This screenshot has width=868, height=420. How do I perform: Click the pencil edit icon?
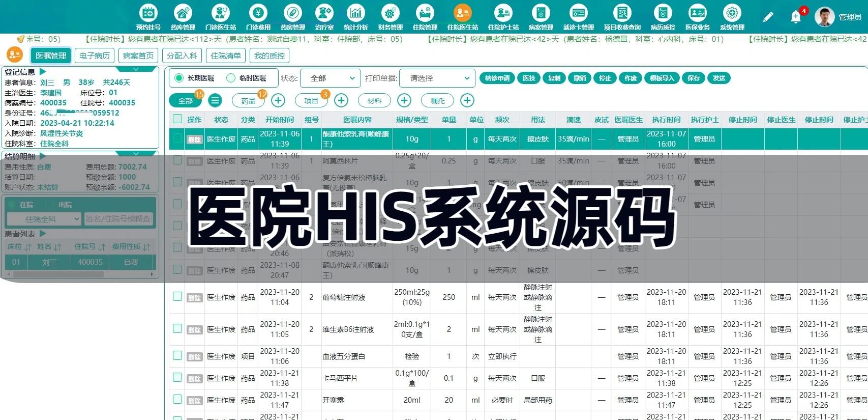pyautogui.click(x=768, y=17)
